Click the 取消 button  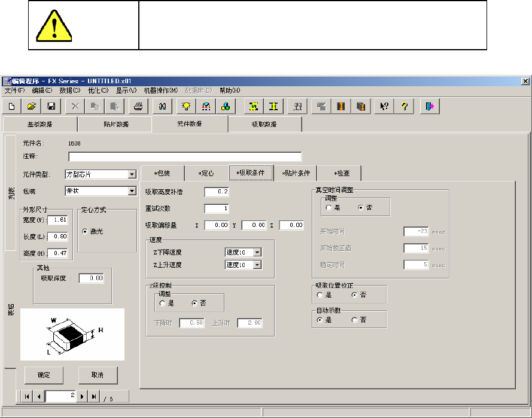coord(98,375)
